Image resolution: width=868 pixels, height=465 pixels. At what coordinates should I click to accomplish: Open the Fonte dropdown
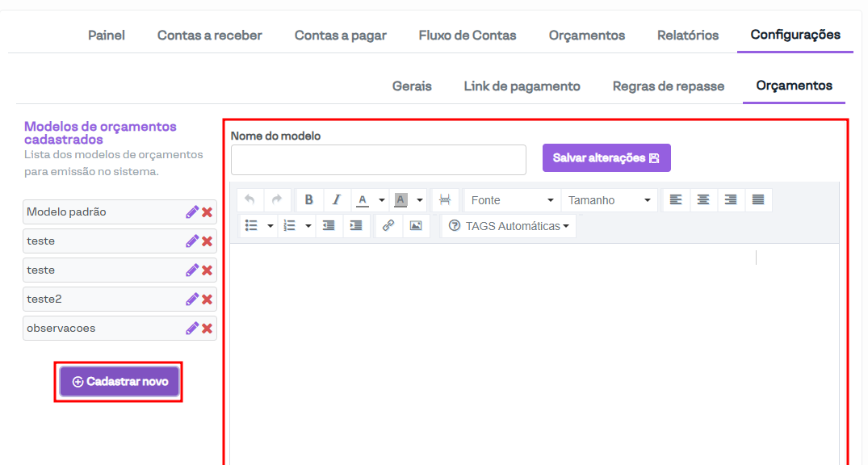click(x=512, y=200)
